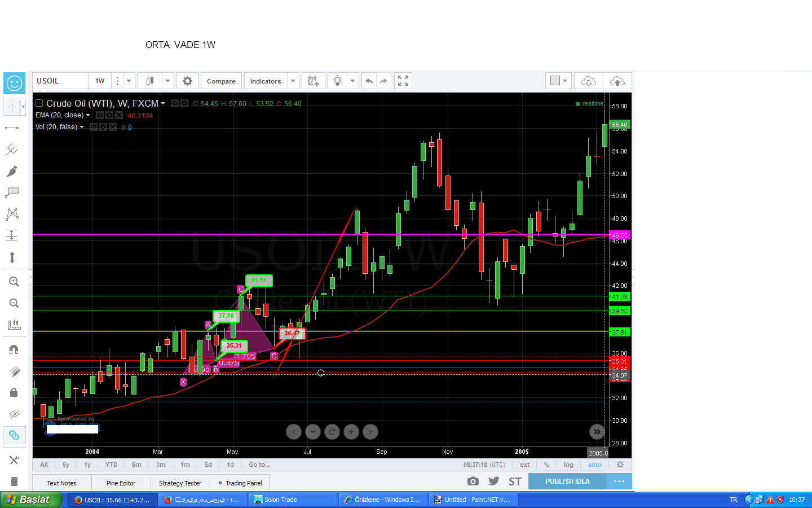Select the text callout annotation tool
Viewport: 812px width, 508px height.
(12, 192)
